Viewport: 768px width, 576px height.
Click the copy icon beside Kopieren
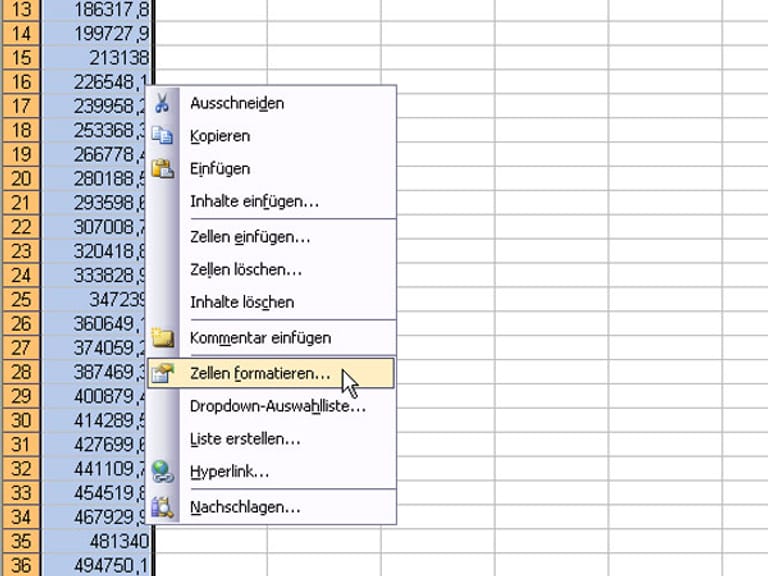(x=163, y=136)
